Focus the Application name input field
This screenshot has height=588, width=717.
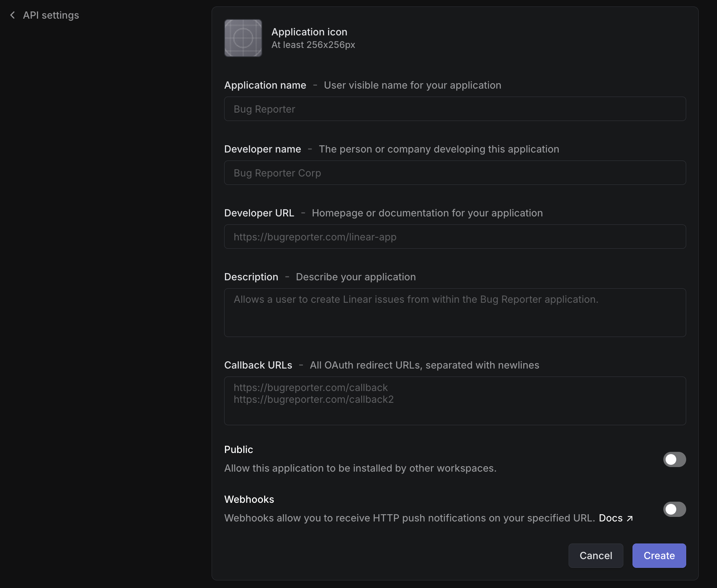point(455,109)
